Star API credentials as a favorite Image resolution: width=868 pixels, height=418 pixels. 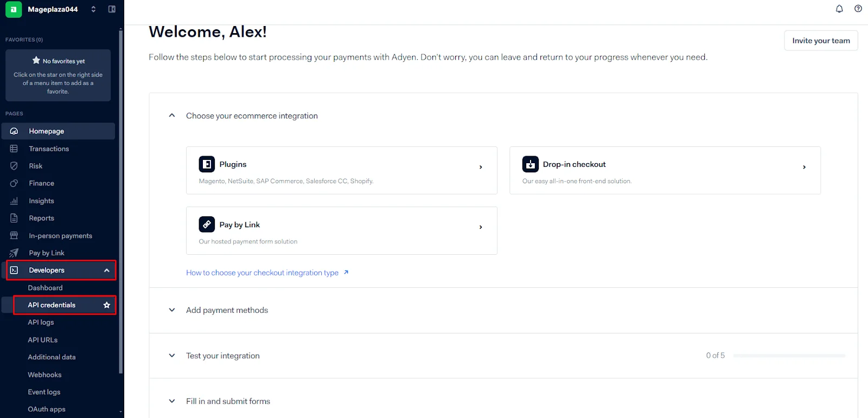click(x=107, y=305)
